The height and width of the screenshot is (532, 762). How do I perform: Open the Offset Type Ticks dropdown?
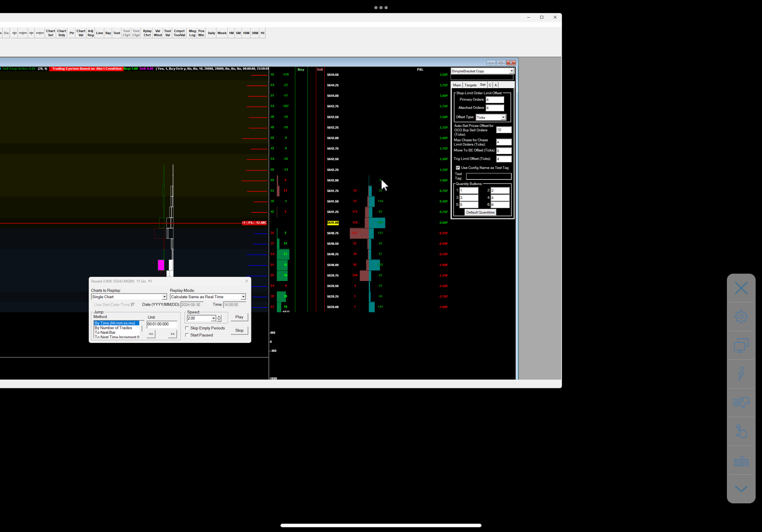(503, 117)
